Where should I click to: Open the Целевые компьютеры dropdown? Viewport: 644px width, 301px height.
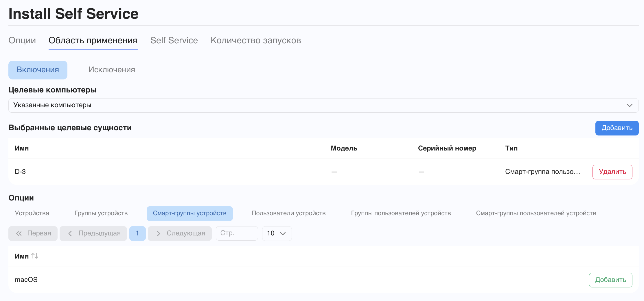323,105
